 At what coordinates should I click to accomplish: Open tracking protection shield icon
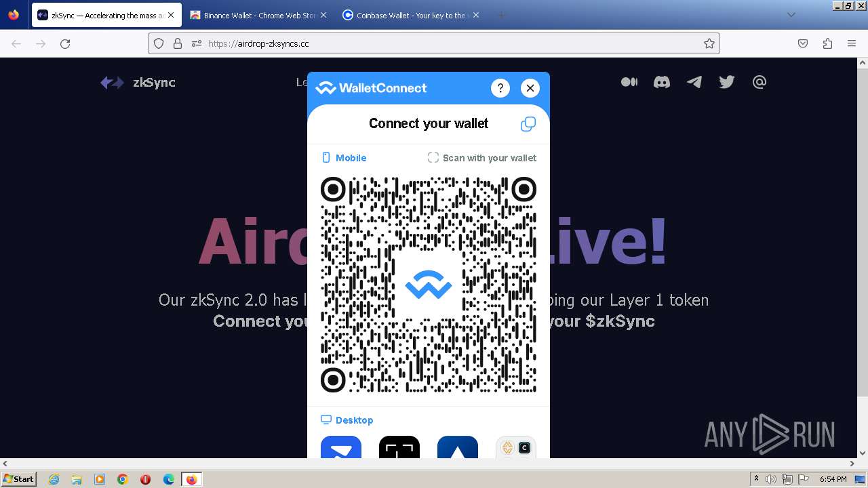(x=159, y=43)
